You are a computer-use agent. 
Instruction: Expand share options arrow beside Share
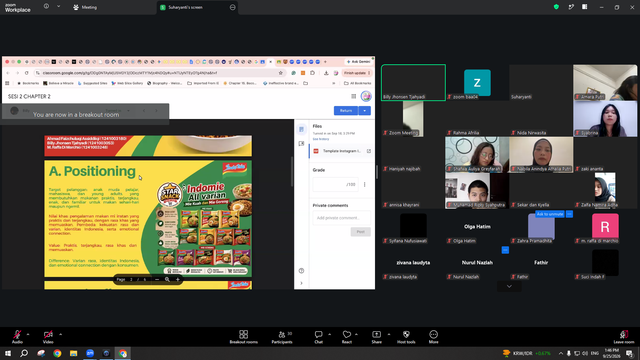[389, 334]
